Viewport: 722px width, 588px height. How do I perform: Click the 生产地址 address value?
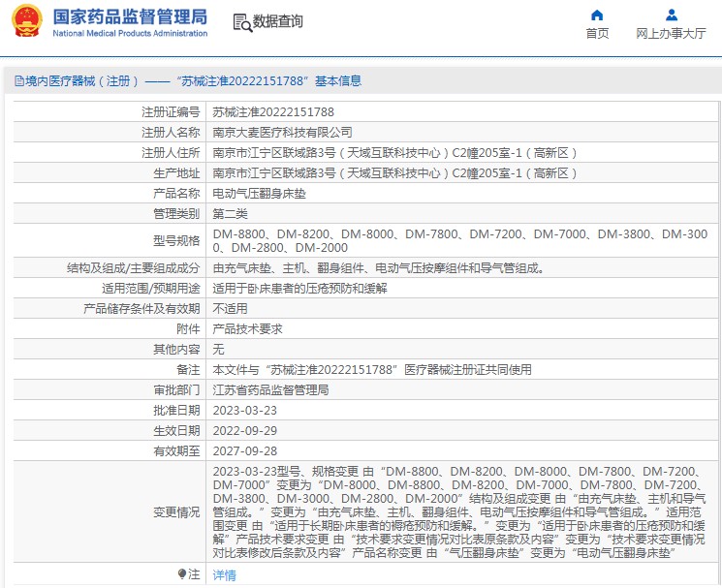tap(394, 173)
